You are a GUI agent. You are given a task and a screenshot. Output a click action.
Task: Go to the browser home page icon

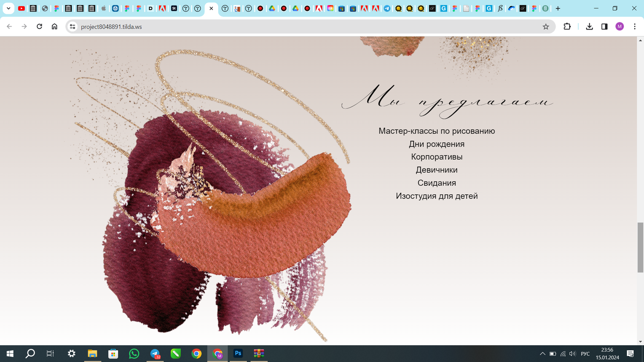pos(55,27)
